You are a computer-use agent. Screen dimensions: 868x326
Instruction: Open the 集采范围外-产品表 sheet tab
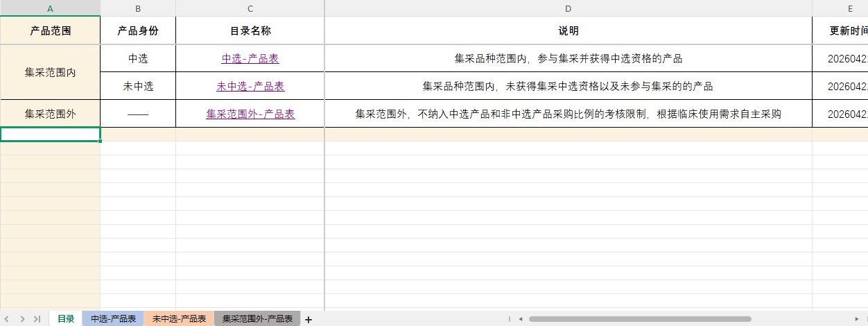257,319
